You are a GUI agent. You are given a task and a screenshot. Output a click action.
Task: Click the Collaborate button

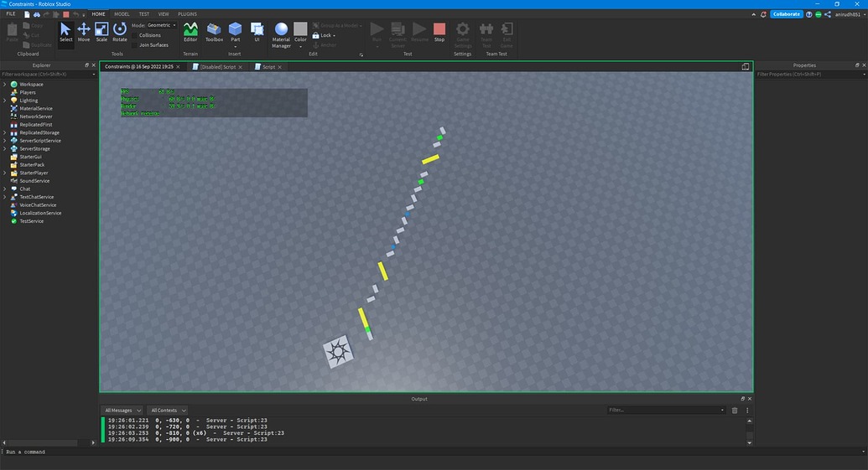point(787,14)
